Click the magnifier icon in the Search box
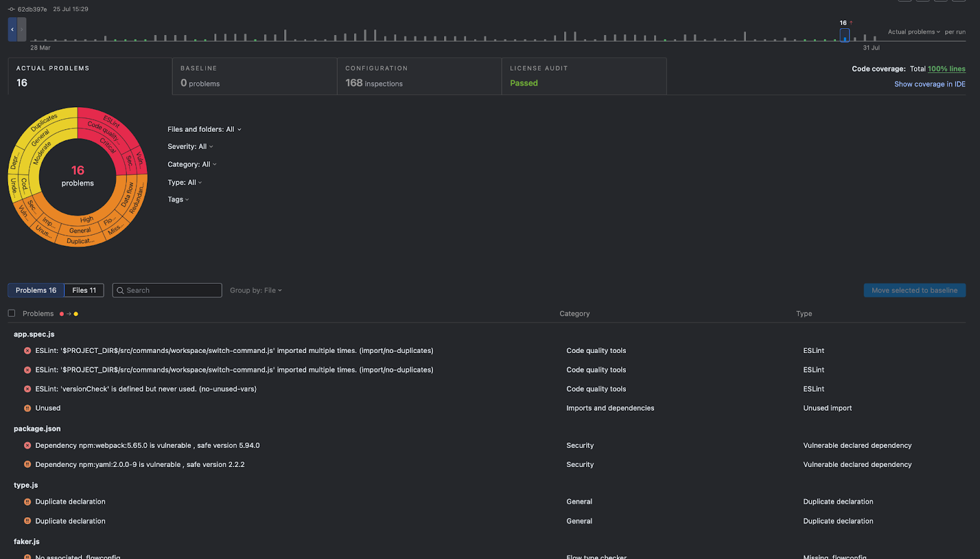980x559 pixels. (x=121, y=291)
